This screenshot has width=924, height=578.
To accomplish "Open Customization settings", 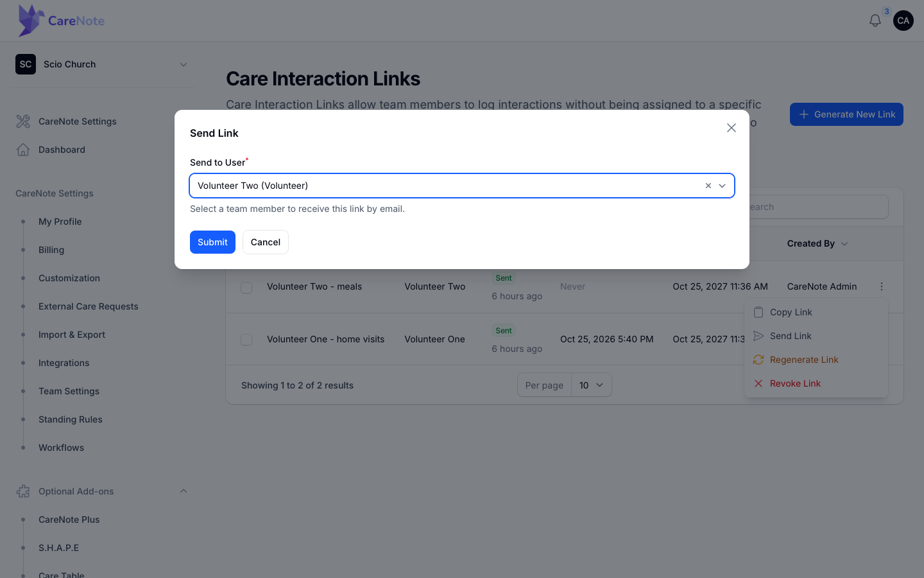I will coord(69,278).
